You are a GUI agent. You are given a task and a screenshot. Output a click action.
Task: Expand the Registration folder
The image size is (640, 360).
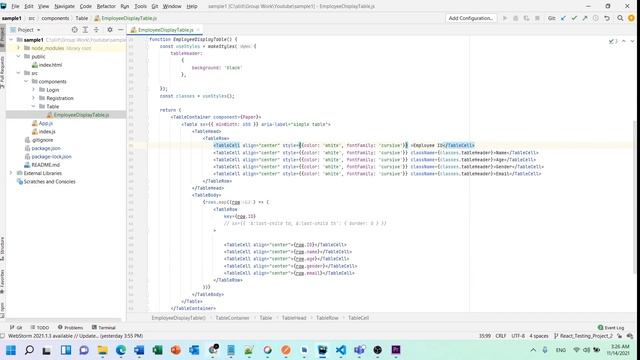coord(33,98)
